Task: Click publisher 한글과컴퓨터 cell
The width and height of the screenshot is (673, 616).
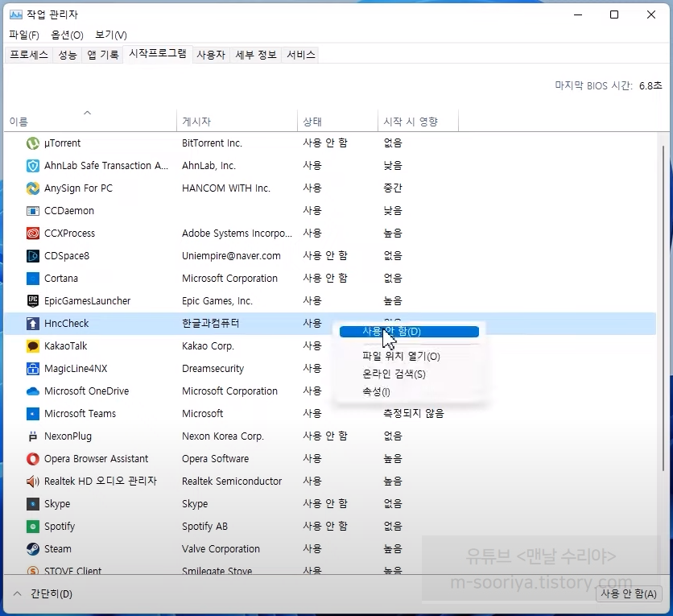Action: coord(210,323)
